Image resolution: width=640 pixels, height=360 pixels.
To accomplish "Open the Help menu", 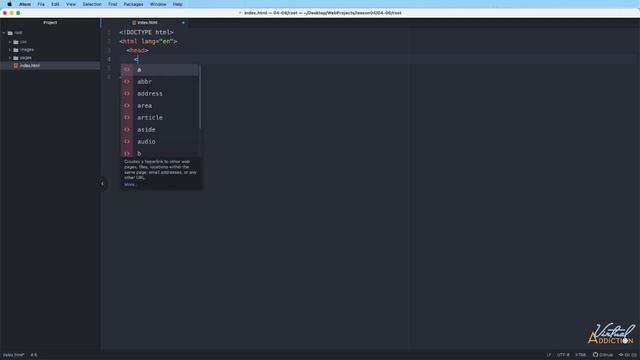I will click(178, 4).
